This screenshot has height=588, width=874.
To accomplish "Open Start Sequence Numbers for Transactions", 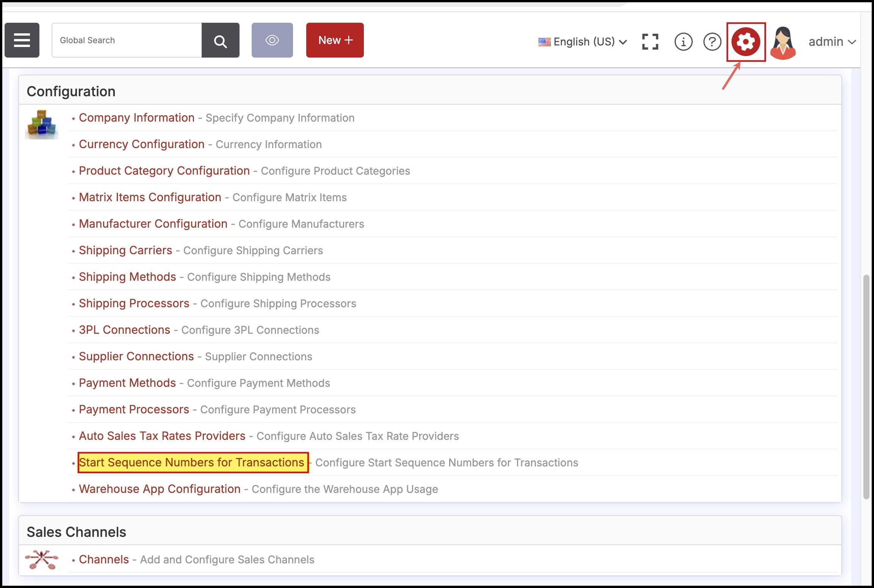I will [191, 462].
